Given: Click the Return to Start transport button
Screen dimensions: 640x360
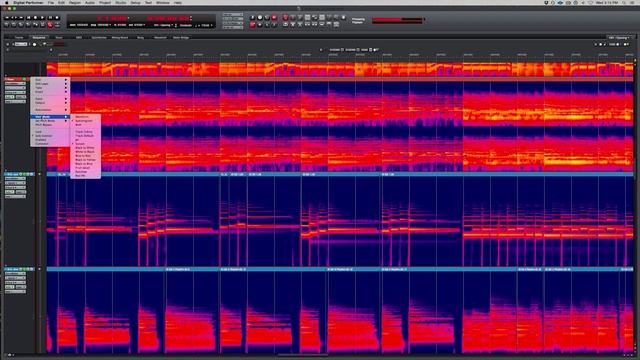Looking at the screenshot, I should click(x=29, y=18).
